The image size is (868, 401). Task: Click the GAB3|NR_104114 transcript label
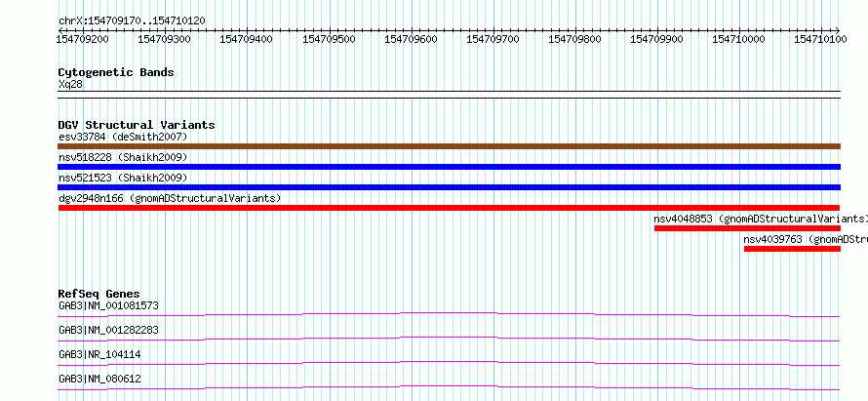pos(99,354)
